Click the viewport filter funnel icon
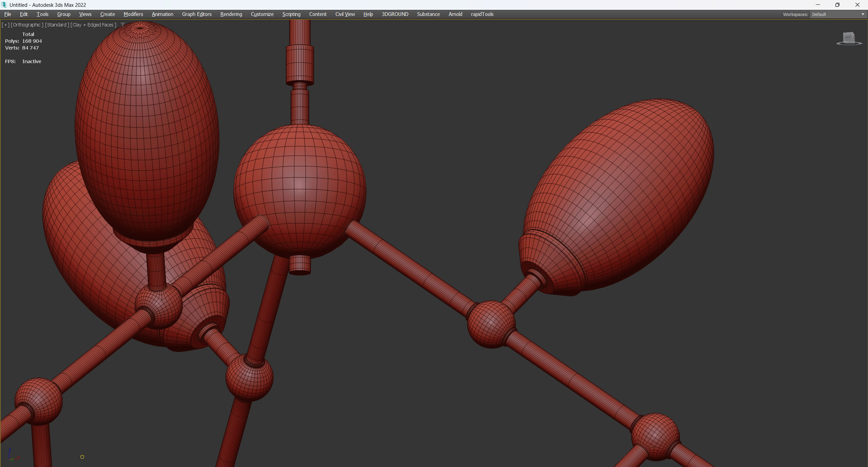868x467 pixels. coord(123,25)
